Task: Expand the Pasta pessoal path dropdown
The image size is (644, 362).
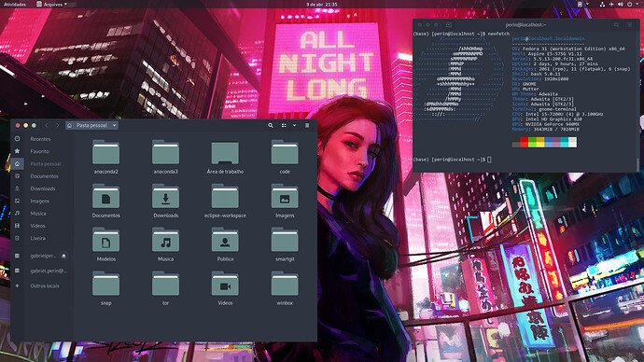Action: tap(114, 125)
